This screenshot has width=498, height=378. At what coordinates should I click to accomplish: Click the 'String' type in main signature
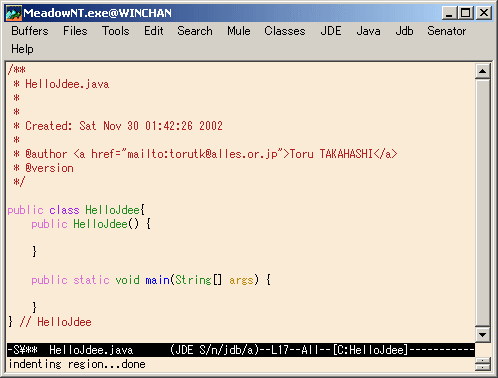click(193, 280)
